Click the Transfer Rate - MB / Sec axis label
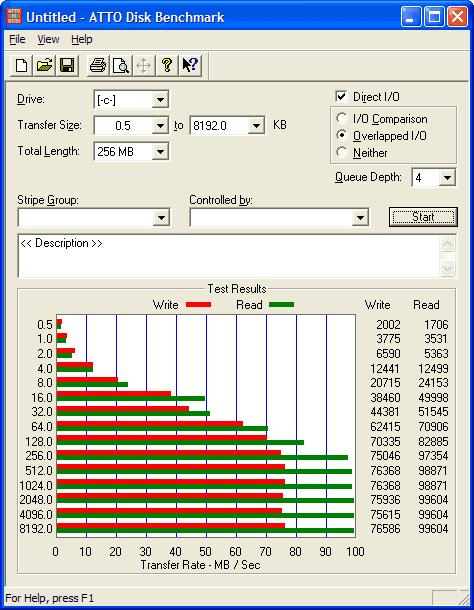Image resolution: width=474 pixels, height=610 pixels. pos(200,565)
